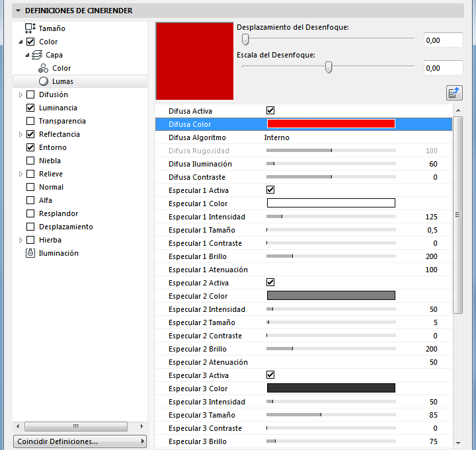Enable the Normal channel checkbox
The height and width of the screenshot is (450, 476).
coord(30,187)
